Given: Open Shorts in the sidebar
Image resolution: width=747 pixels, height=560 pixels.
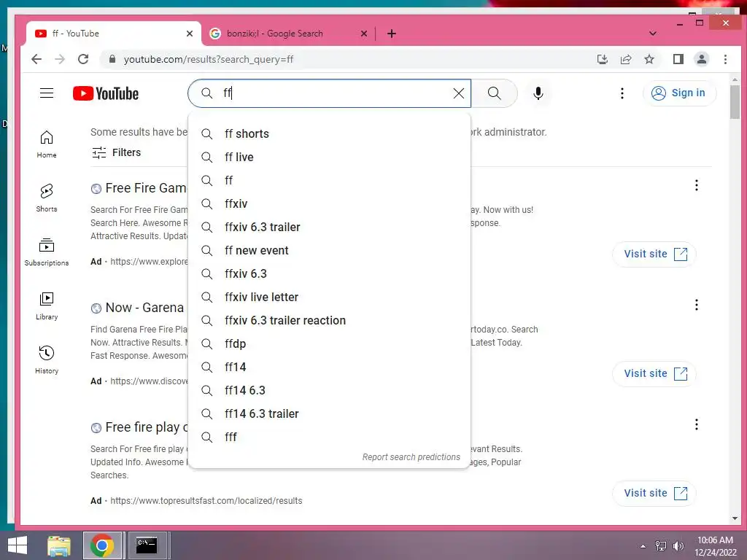Looking at the screenshot, I should coord(47,198).
